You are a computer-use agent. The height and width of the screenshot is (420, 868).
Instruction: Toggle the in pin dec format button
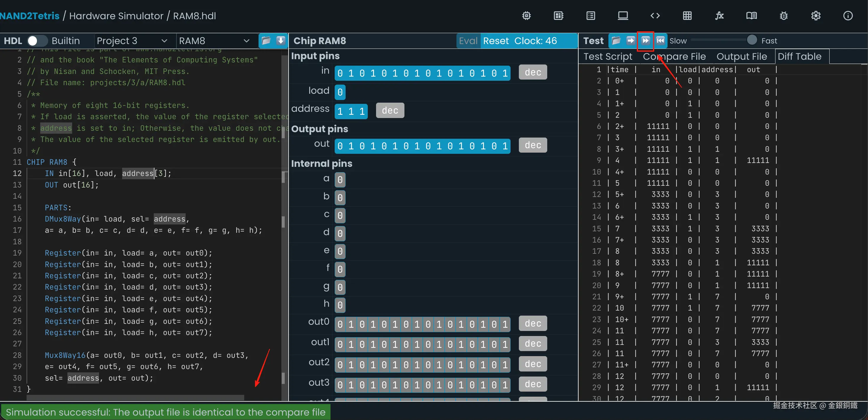533,72
